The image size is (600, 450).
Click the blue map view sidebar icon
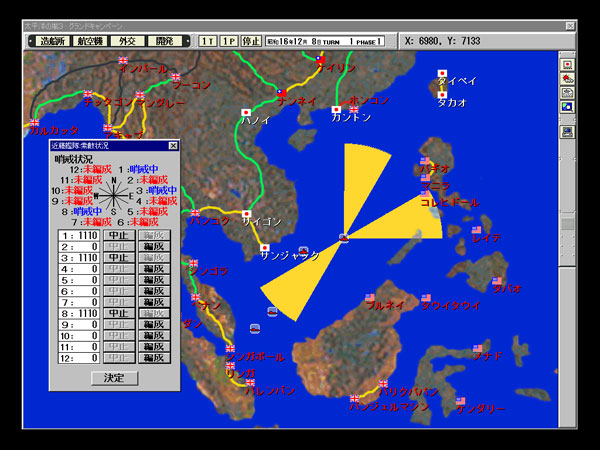tap(567, 106)
